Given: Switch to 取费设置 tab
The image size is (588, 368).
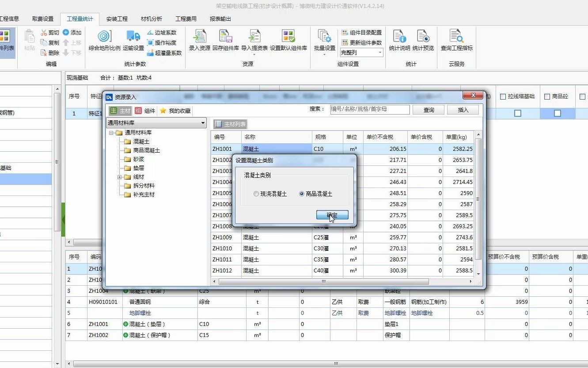Looking at the screenshot, I should (x=43, y=19).
